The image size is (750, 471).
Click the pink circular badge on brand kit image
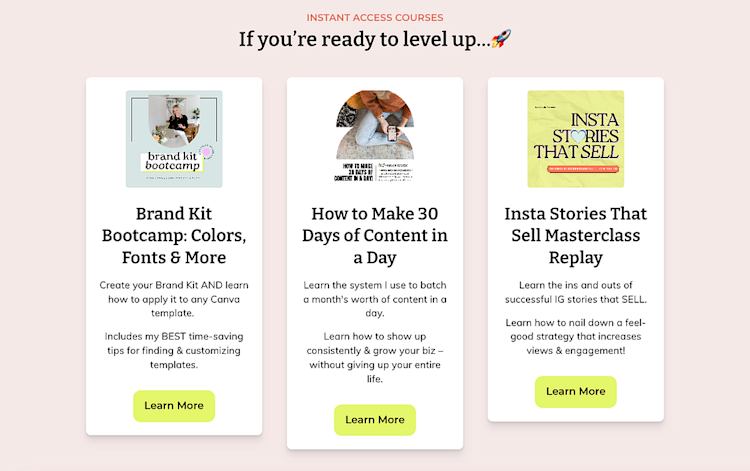click(x=207, y=152)
